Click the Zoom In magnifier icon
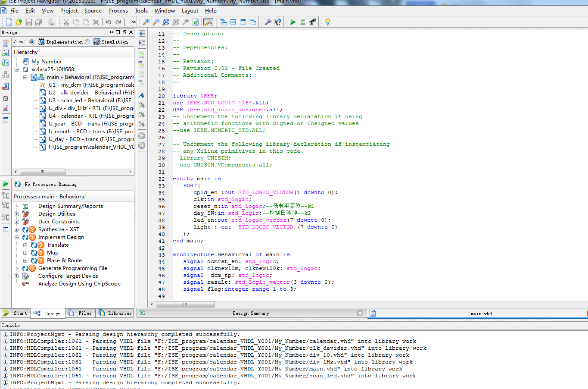This screenshot has width=588, height=389. [x=146, y=22]
